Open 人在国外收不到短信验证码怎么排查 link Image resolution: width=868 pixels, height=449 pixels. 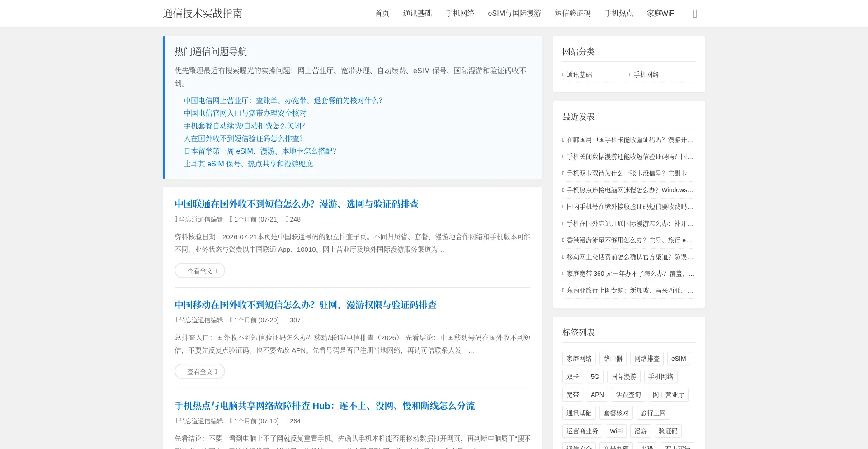(243, 138)
